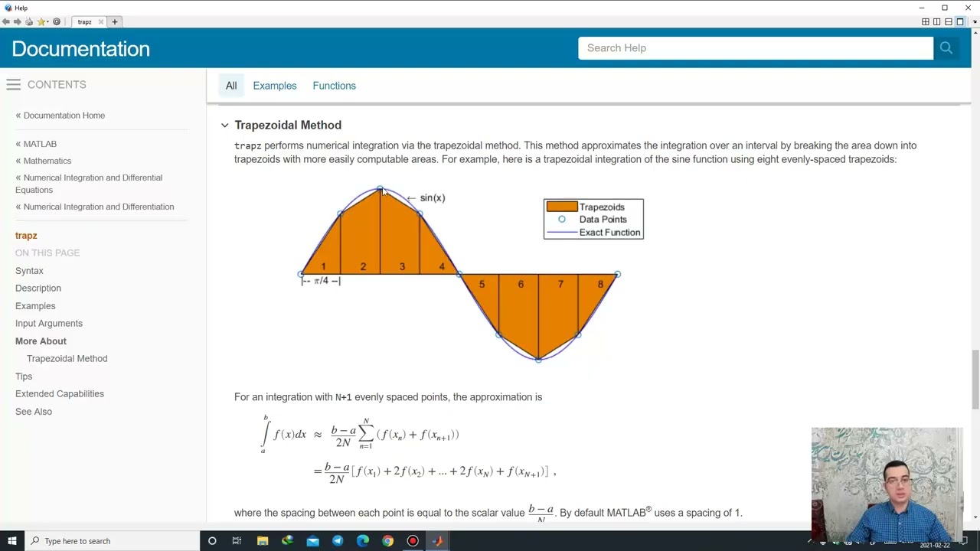Select the single document layout

tap(960, 22)
